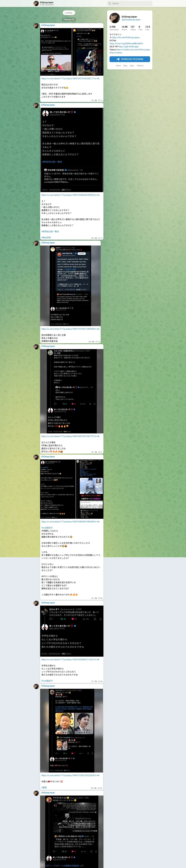
Task: Open the EriChat t.me invite link
Action: point(126,43)
